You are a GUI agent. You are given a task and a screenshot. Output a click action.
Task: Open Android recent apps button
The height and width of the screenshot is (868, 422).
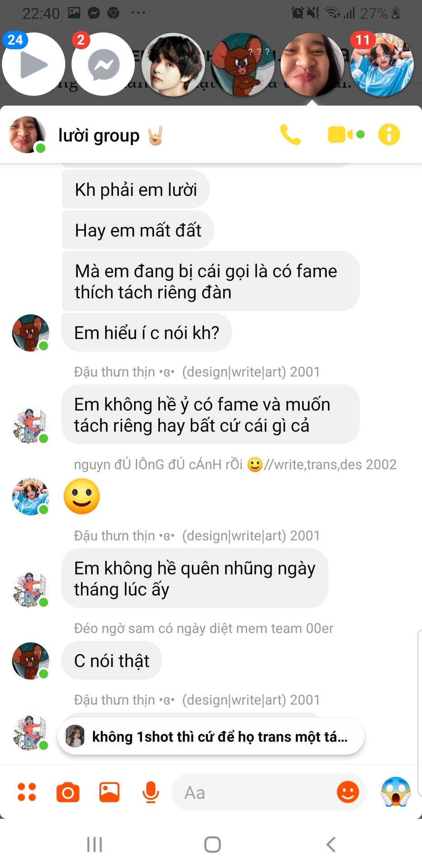click(94, 844)
